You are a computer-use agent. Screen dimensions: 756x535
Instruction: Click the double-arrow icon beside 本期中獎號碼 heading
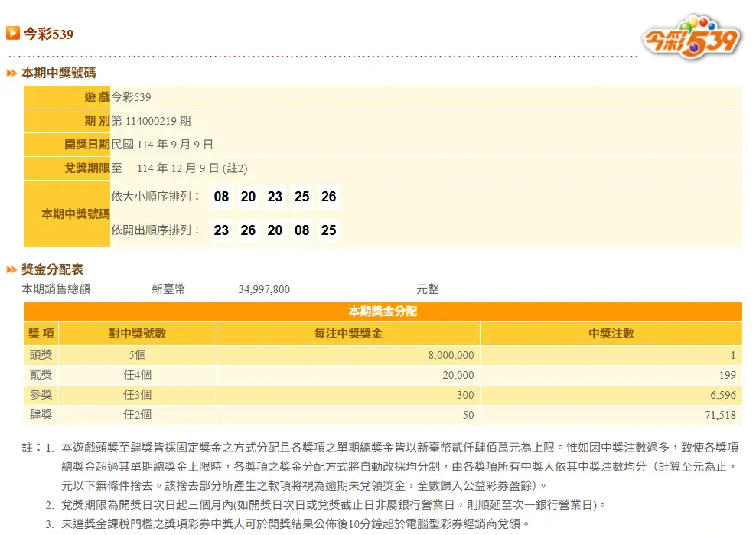point(12,73)
